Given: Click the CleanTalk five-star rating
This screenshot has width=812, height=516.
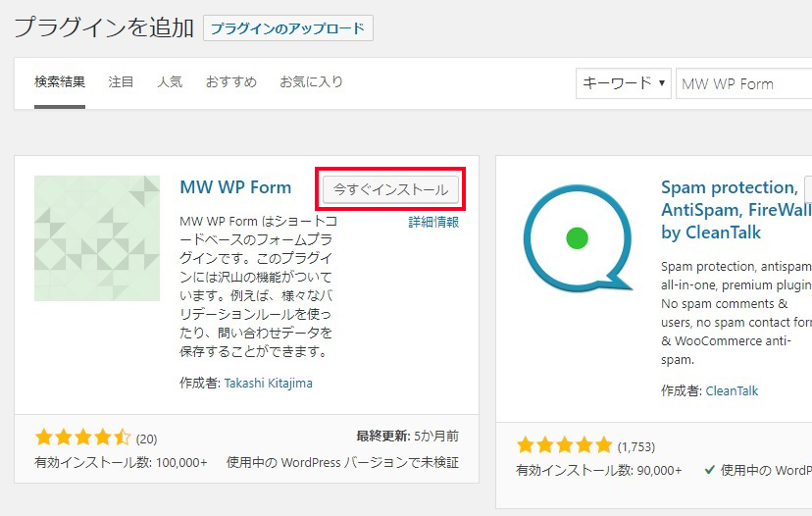Looking at the screenshot, I should pyautogui.click(x=565, y=445).
